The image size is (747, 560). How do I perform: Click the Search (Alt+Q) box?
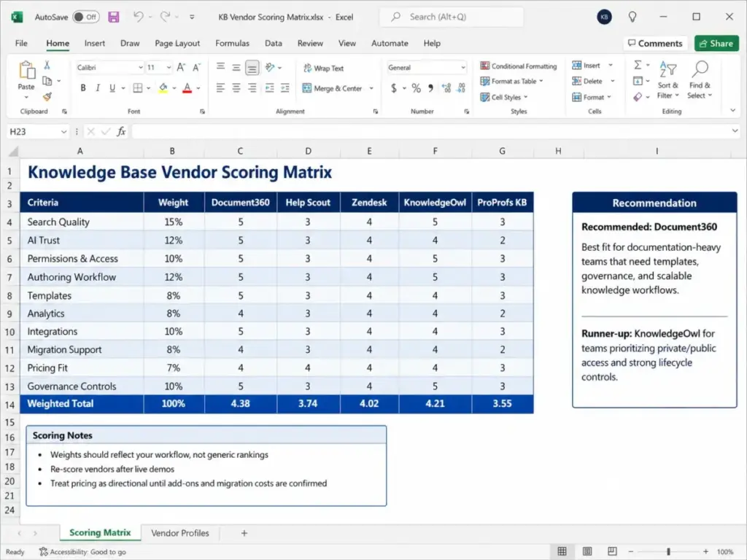[x=452, y=17]
